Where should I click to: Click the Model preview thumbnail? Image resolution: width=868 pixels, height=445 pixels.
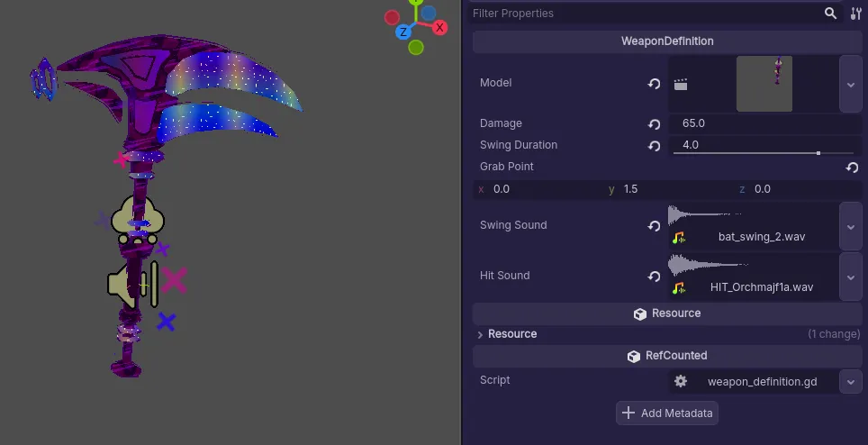point(764,84)
